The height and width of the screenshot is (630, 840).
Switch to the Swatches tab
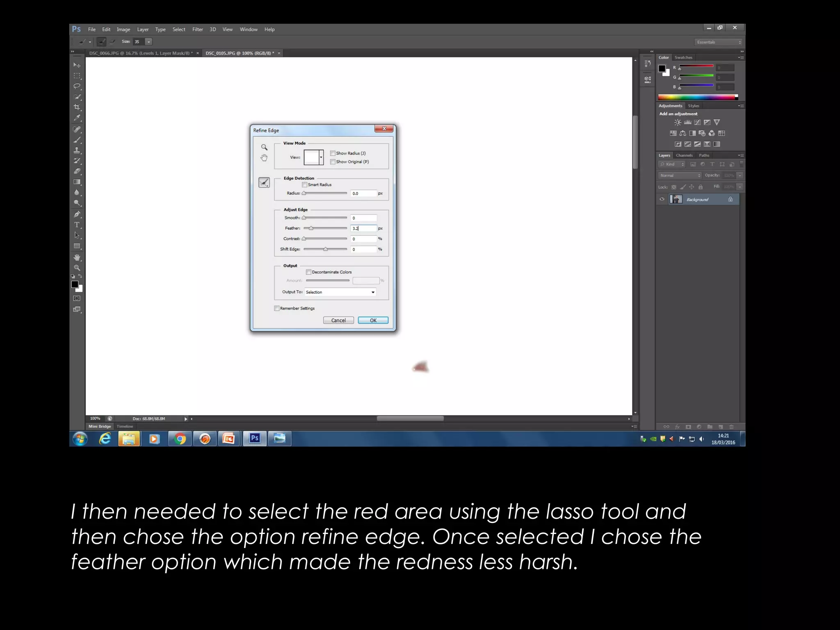coord(683,57)
